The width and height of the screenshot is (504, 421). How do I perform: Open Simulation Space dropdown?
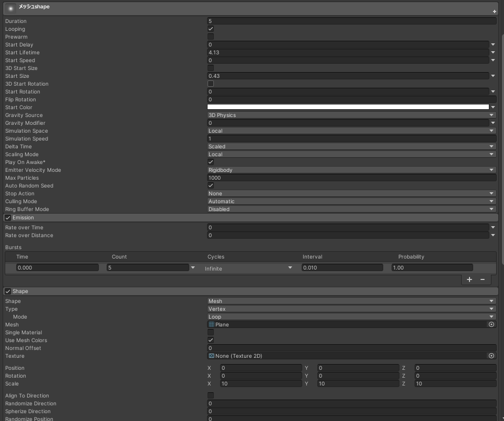point(352,131)
